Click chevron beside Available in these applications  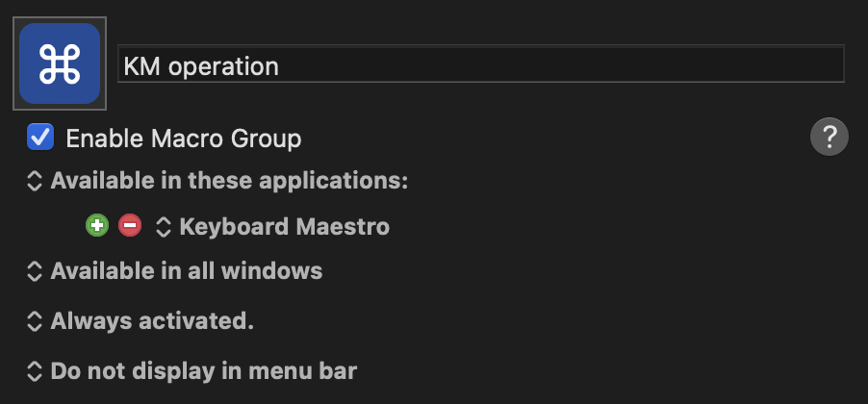[35, 181]
